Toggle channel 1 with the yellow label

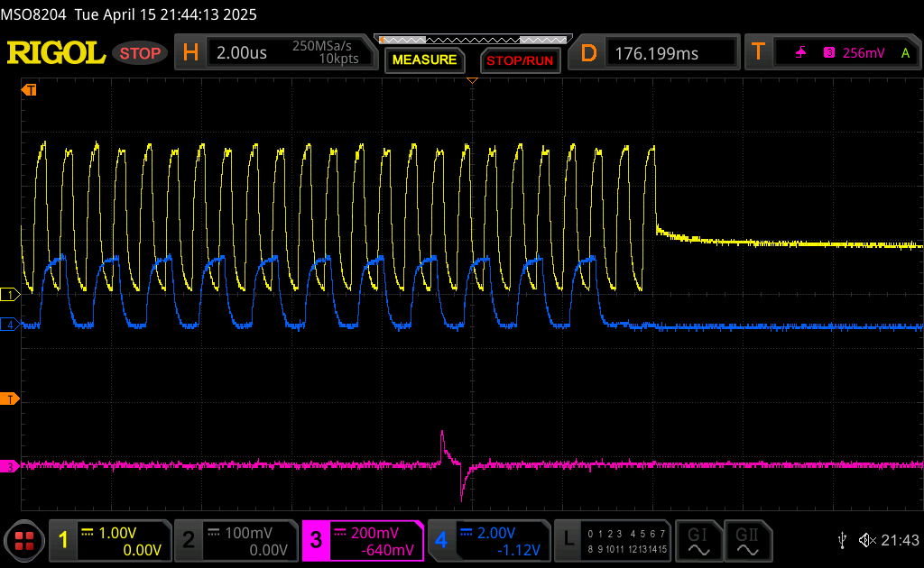[109, 541]
